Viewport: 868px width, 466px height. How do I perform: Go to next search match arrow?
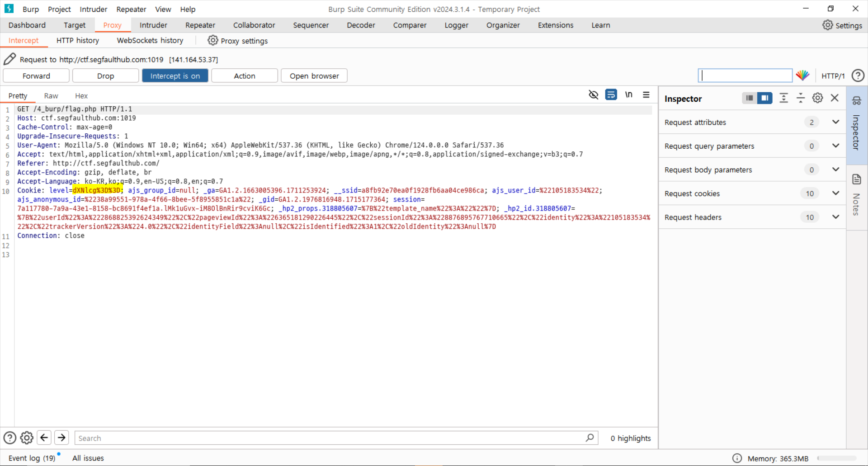[61, 438]
